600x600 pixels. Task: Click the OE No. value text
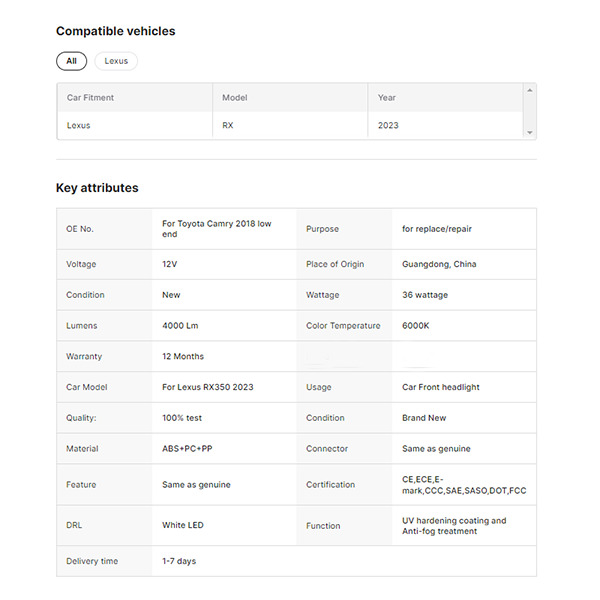[x=216, y=229]
